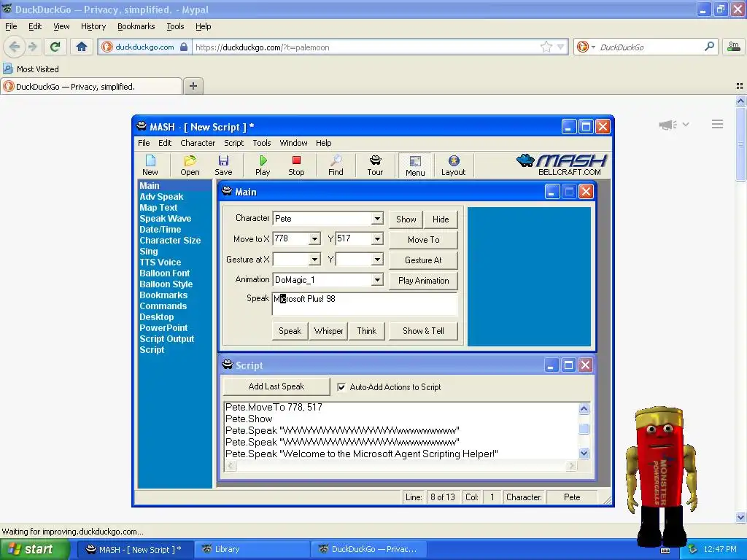Expand the Character dropdown showing Pete
Viewport: 747px width, 560px height.
click(377, 219)
